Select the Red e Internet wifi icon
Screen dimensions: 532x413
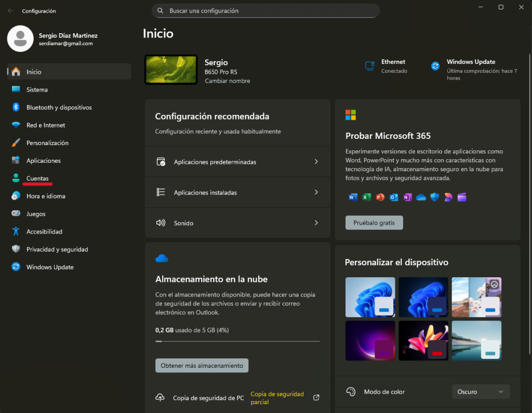(x=16, y=125)
